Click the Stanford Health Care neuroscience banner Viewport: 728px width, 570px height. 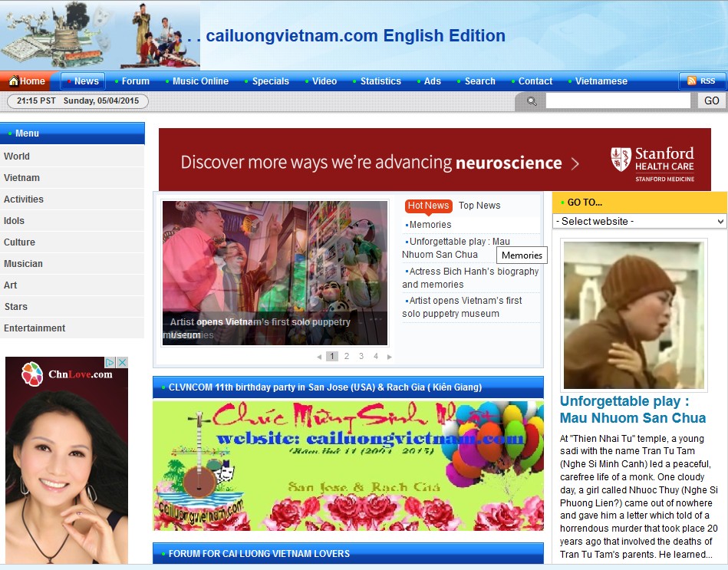pyautogui.click(x=434, y=160)
